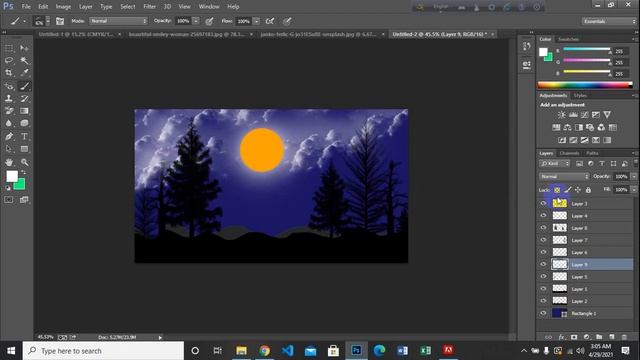Open brush Mode dropdown in options bar
This screenshot has width=640, height=360.
118,21
